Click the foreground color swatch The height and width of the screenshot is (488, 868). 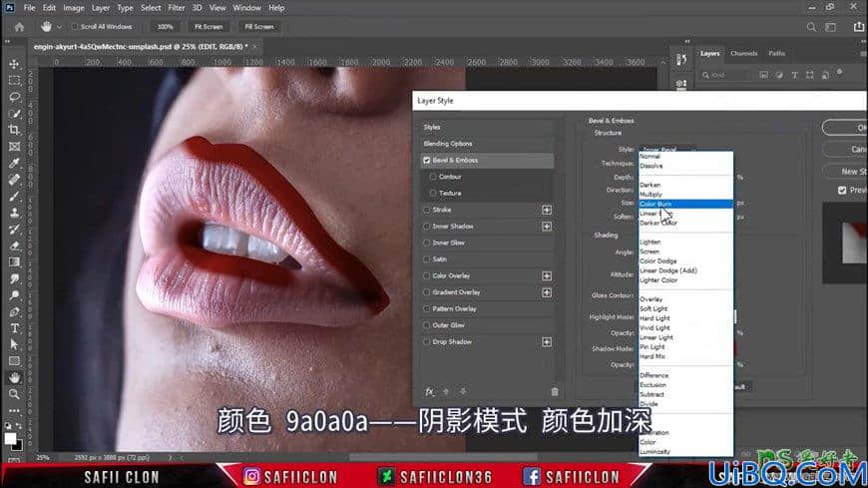coord(10,439)
